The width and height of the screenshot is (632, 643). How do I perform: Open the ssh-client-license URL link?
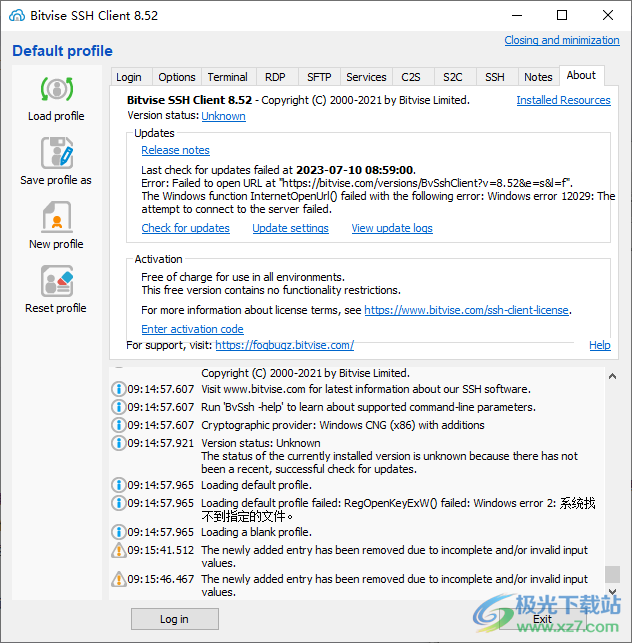click(467, 310)
